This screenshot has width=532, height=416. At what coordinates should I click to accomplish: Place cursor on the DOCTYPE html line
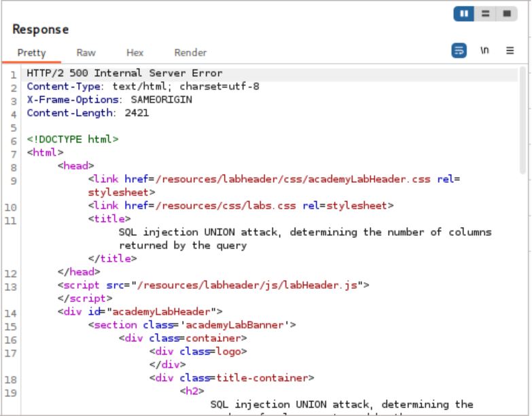[x=73, y=139]
